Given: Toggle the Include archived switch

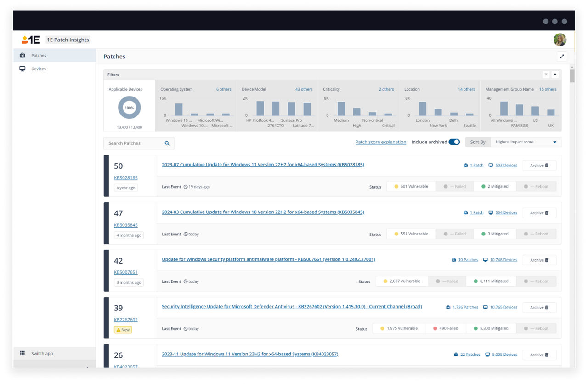Looking at the screenshot, I should 454,142.
